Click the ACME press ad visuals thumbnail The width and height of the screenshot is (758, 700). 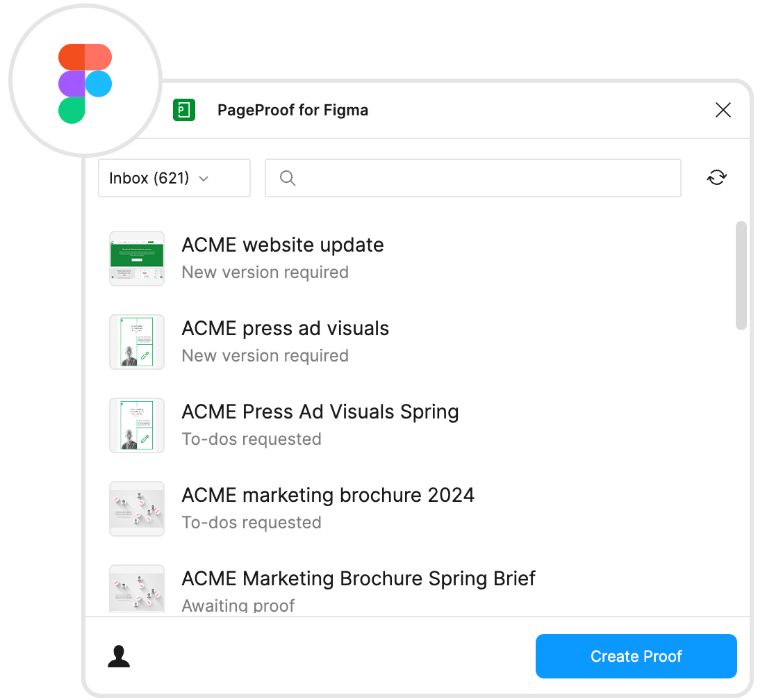pos(136,342)
